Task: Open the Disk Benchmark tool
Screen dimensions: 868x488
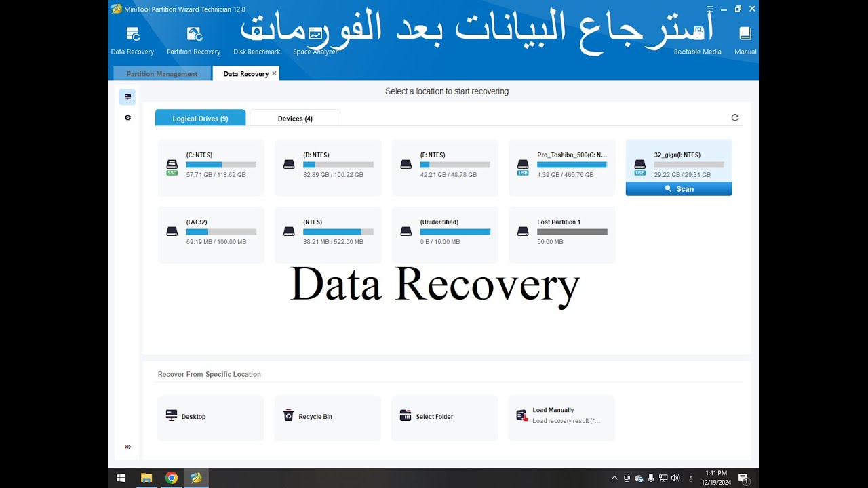Action: coord(257,41)
